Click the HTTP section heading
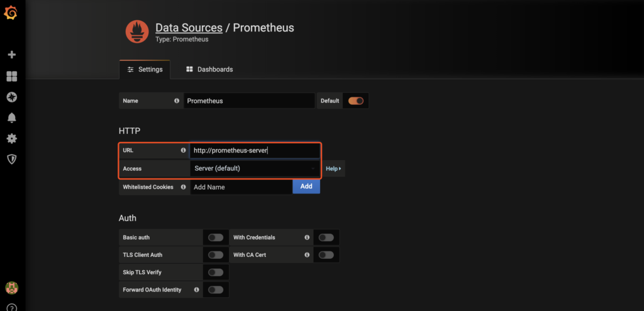Screen dimensions: 644x311 pyautogui.click(x=130, y=131)
